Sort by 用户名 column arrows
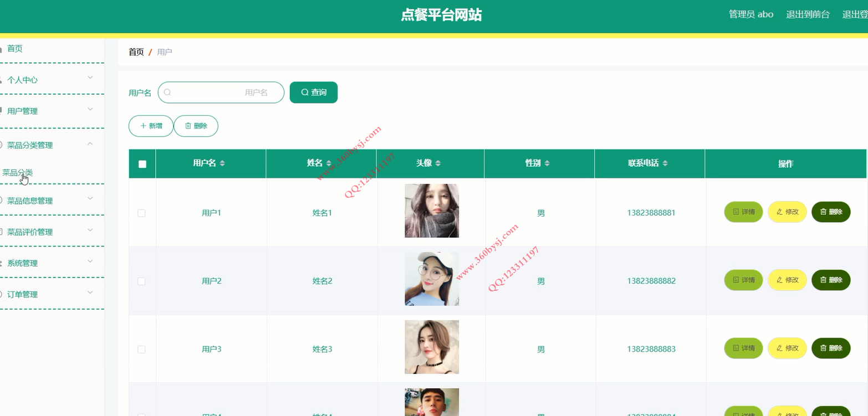This screenshot has height=416, width=868. [222, 163]
